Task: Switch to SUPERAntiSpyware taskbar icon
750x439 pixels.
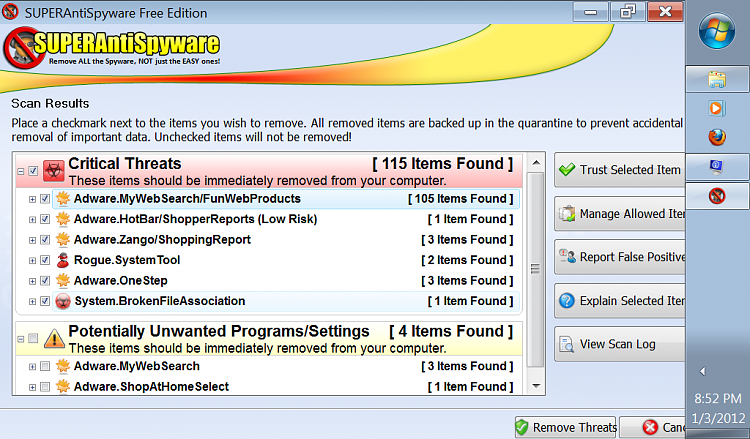Action: [x=717, y=196]
